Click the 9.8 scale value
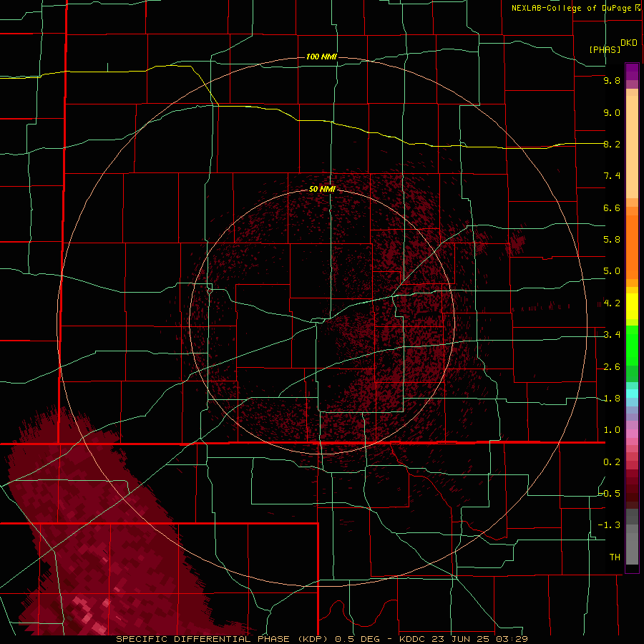Viewport: 644px width, 644px height. click(612, 80)
